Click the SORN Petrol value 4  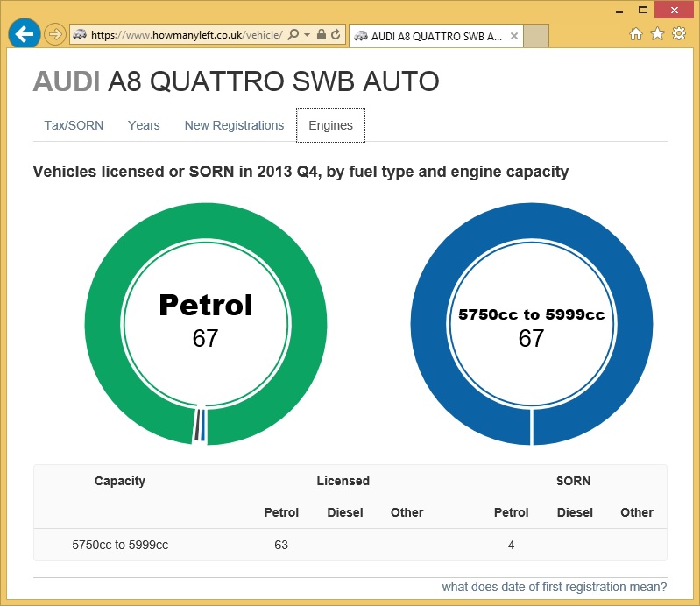pos(511,545)
